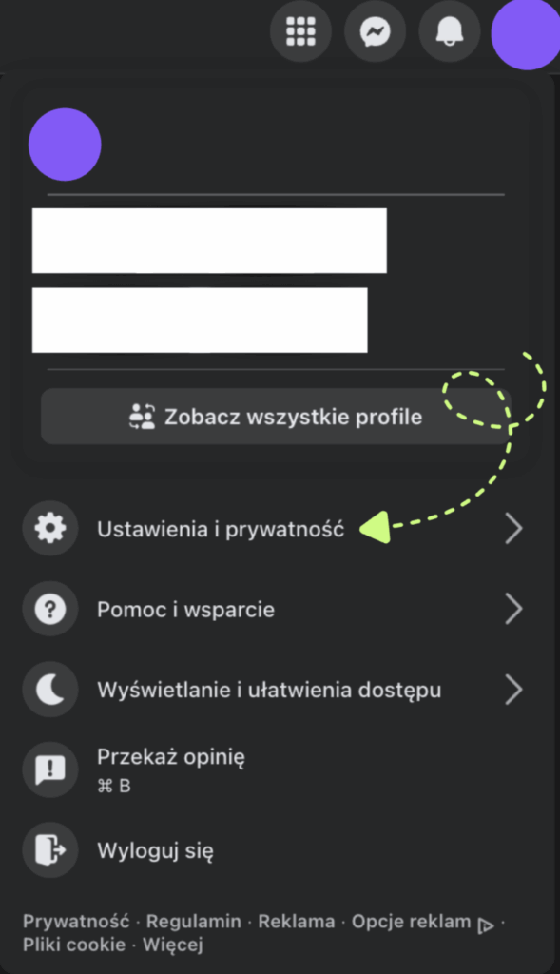Click the feedback exclamation bubble icon

pos(50,769)
